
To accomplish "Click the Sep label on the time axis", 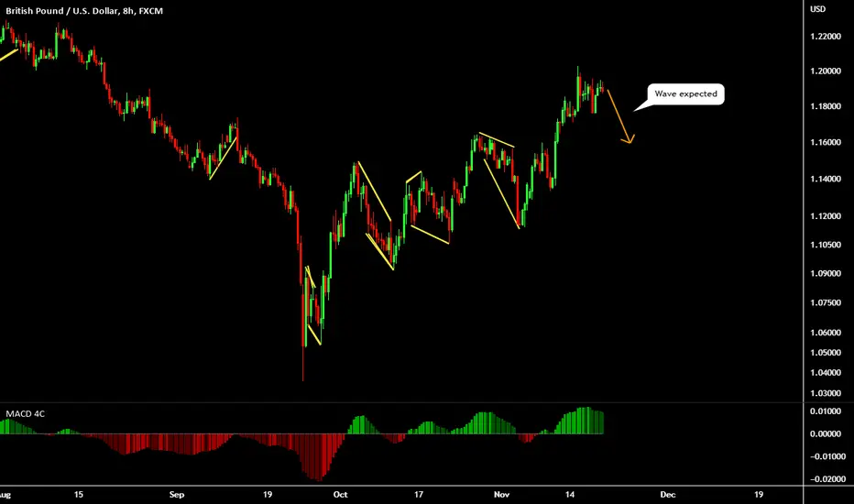I will (x=177, y=495).
